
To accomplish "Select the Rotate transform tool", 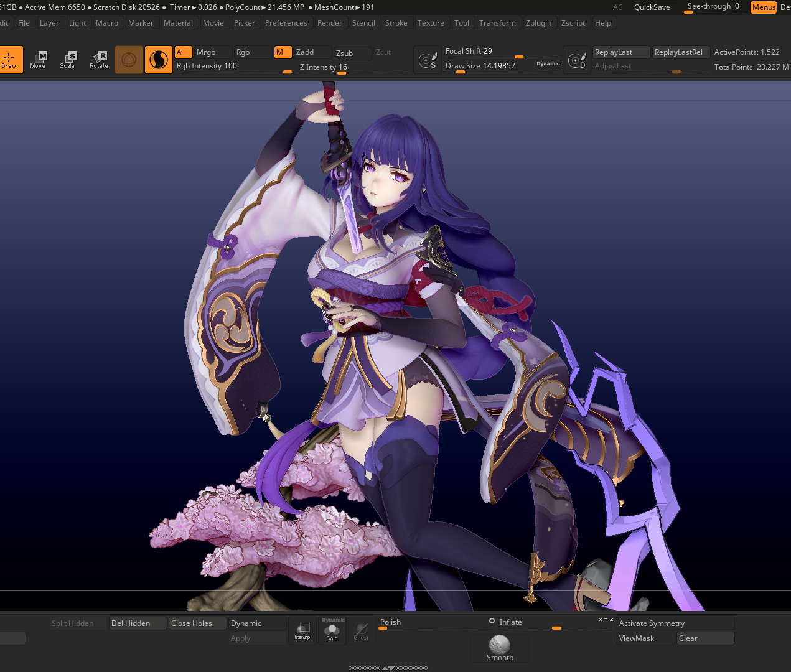I will [x=98, y=60].
